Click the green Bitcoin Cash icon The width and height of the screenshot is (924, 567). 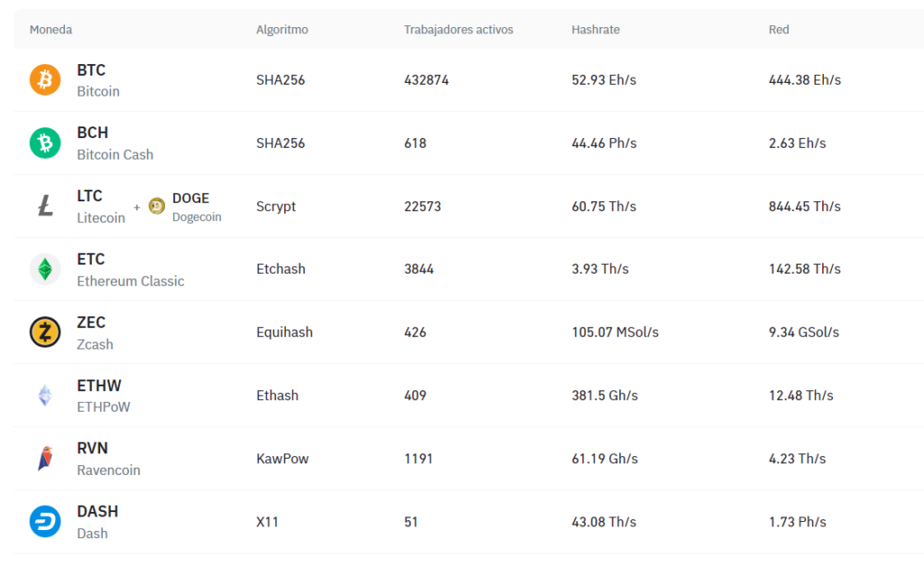pos(45,143)
